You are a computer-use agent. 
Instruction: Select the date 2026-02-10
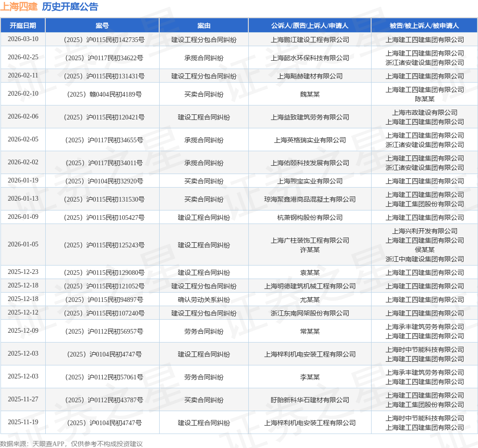point(23,93)
